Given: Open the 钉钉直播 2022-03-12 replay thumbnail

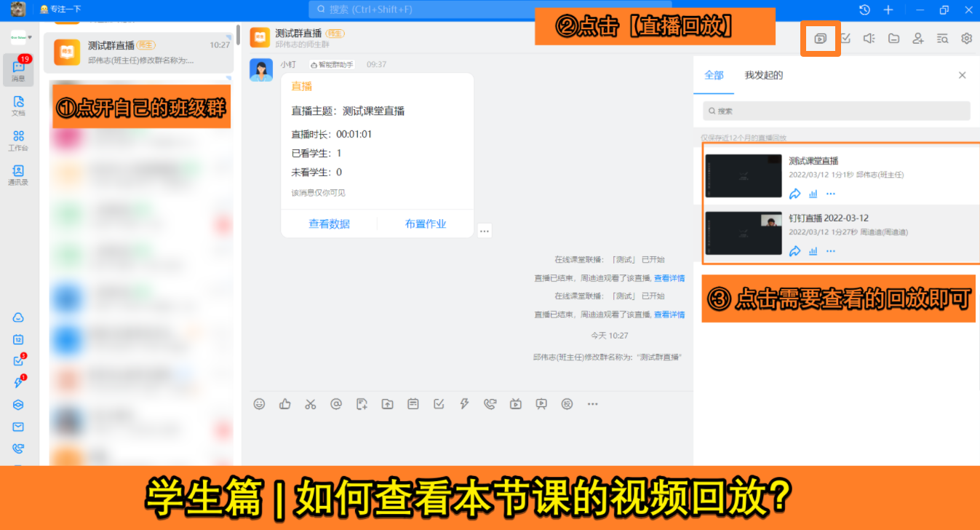Looking at the screenshot, I should (744, 233).
